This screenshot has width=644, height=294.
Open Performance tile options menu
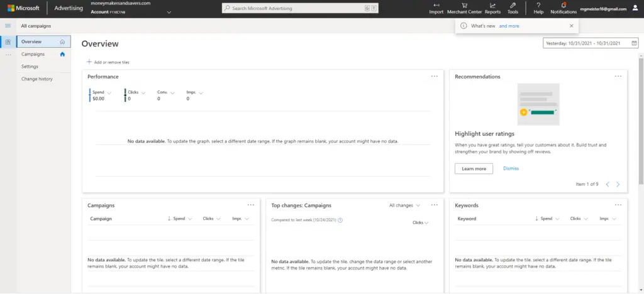coord(435,76)
